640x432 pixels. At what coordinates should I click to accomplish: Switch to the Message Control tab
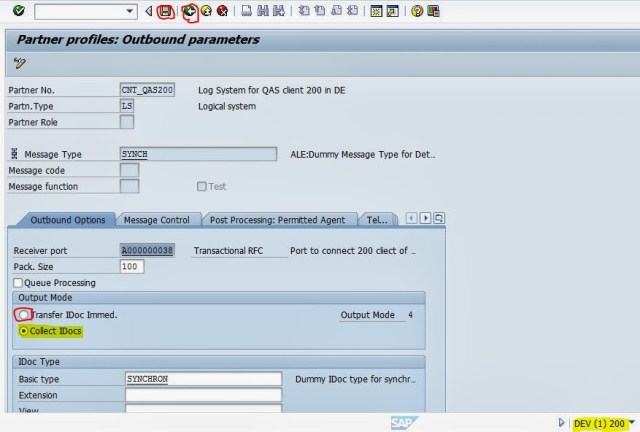pos(157,220)
